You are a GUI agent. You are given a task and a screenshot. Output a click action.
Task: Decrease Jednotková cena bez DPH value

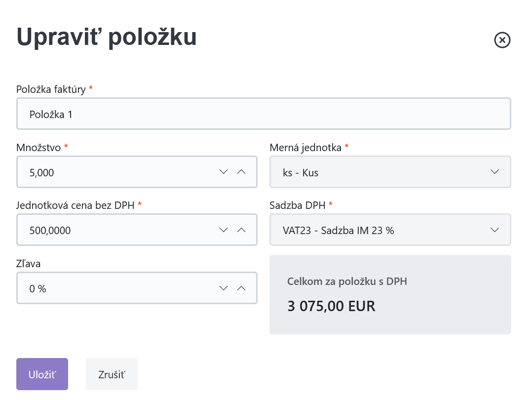(x=223, y=230)
